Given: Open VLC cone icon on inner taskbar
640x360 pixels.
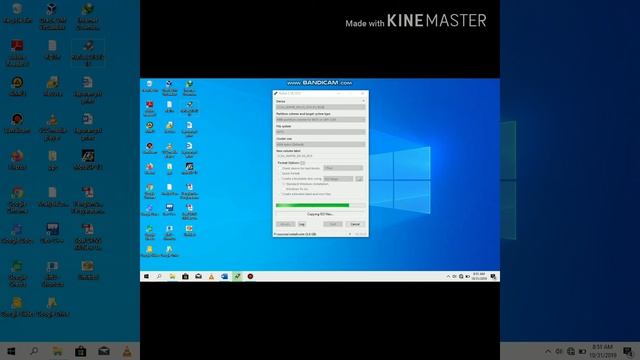Looking at the screenshot, I should point(211,276).
